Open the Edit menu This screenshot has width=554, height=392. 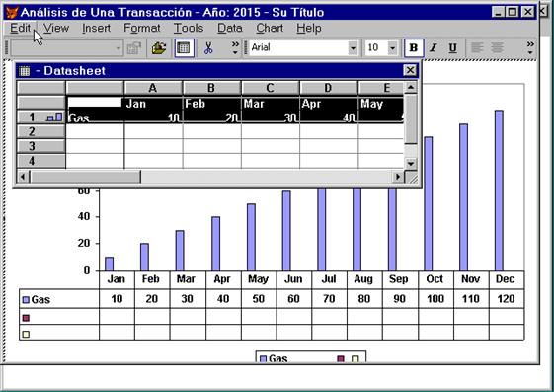click(20, 28)
